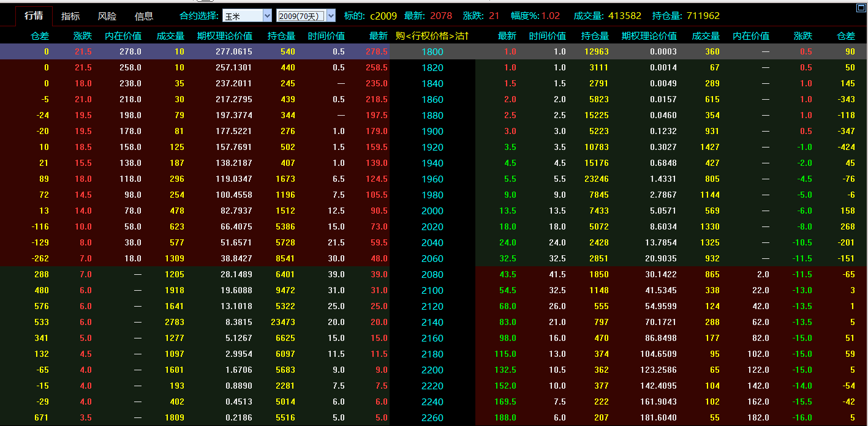The image size is (868, 426).
Task: Select strike price 2000
Action: [x=432, y=211]
